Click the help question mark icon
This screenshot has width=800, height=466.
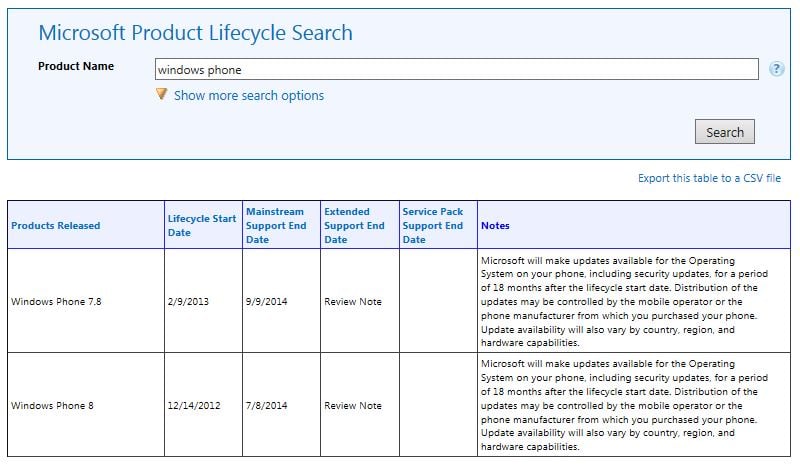(x=777, y=69)
